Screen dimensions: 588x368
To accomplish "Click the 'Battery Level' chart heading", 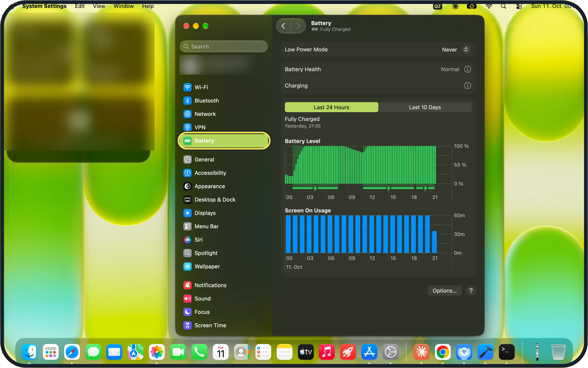I will tap(302, 141).
